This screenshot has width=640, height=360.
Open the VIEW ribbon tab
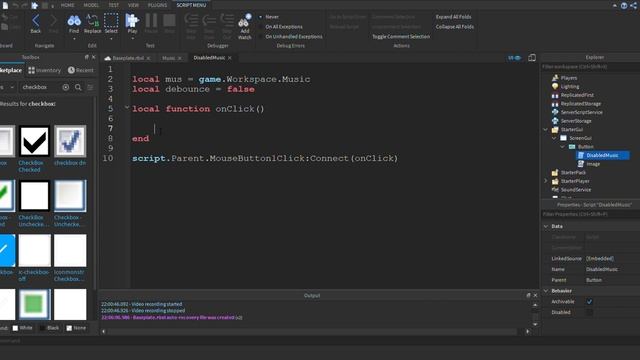(x=133, y=5)
